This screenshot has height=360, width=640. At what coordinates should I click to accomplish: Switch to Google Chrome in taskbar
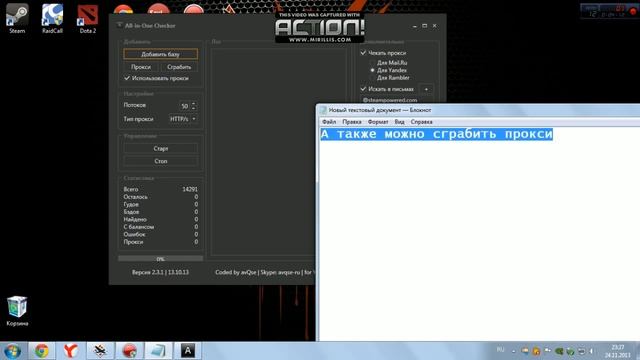41,351
